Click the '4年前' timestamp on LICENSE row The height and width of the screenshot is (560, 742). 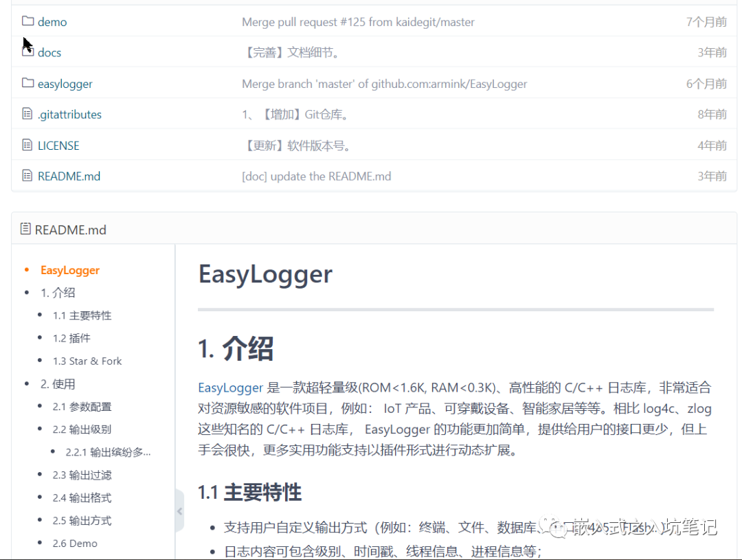712,146
